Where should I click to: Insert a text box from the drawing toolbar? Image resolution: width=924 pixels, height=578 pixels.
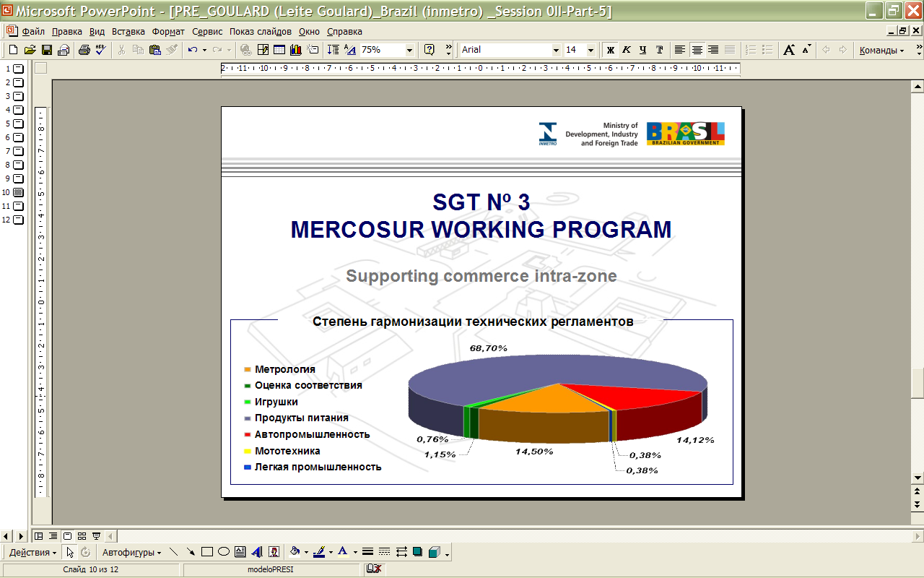click(x=240, y=552)
